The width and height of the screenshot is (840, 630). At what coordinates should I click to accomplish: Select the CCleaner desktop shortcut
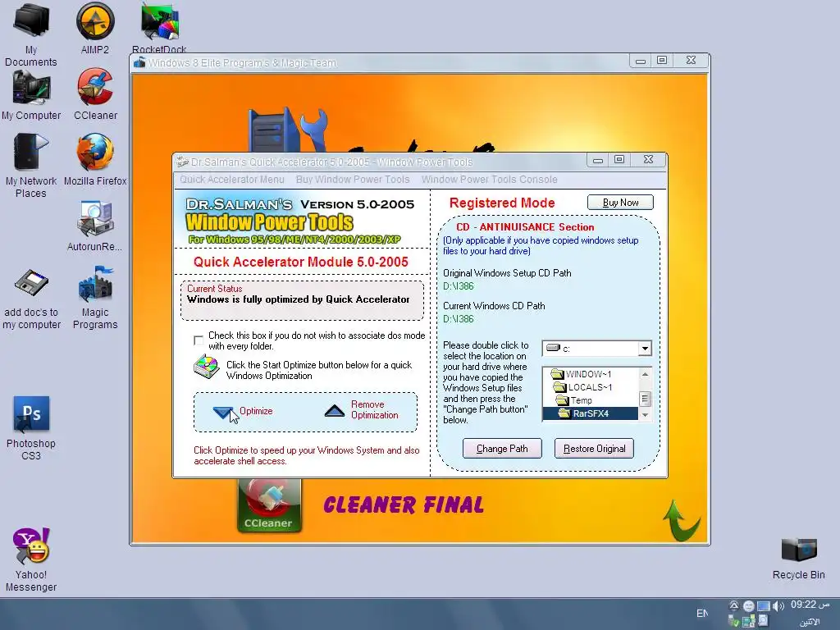[95, 94]
